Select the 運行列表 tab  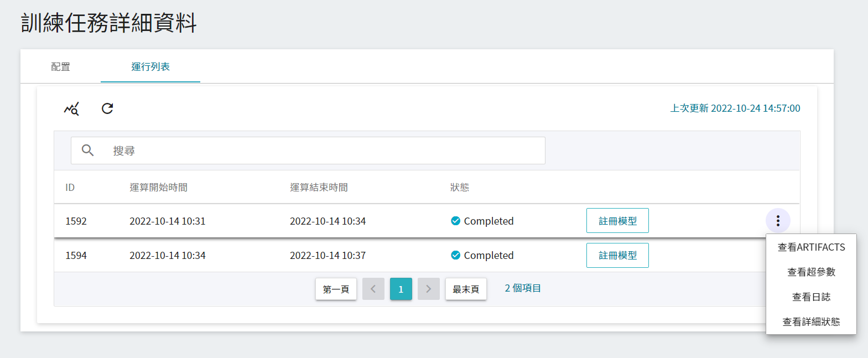tap(150, 67)
